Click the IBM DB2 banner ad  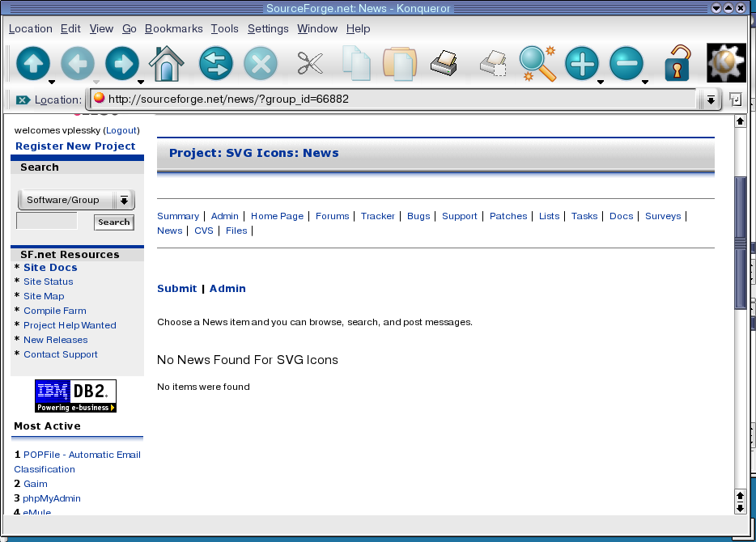pos(76,396)
